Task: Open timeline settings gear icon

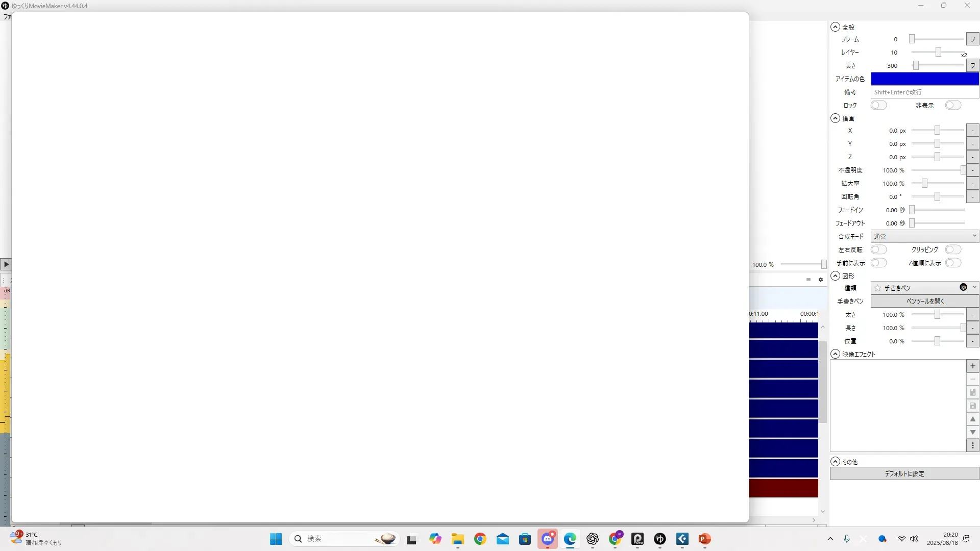Action: [x=821, y=280]
